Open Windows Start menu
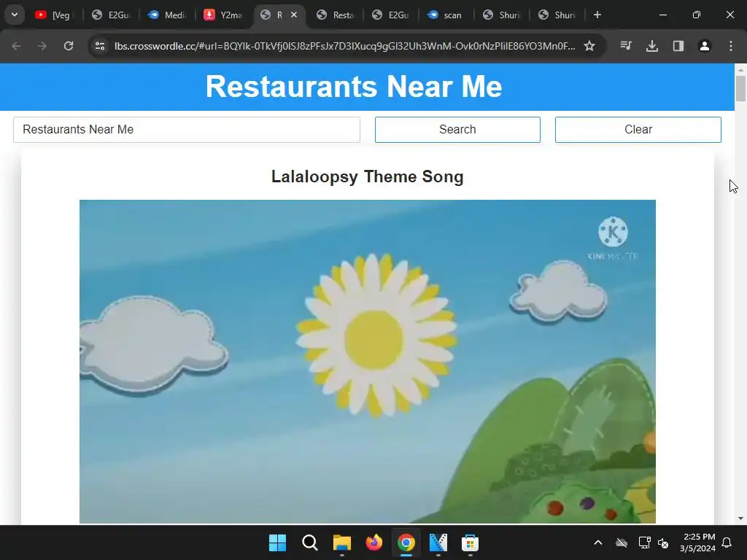 (x=277, y=542)
